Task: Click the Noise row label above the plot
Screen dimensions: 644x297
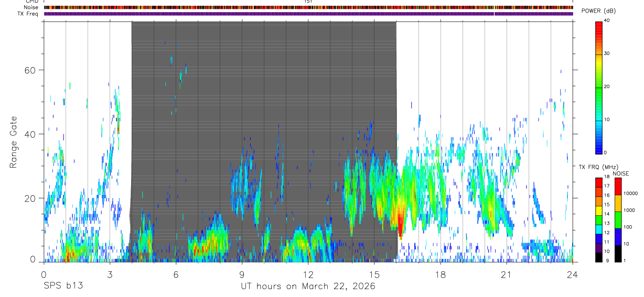Action: [31, 7]
